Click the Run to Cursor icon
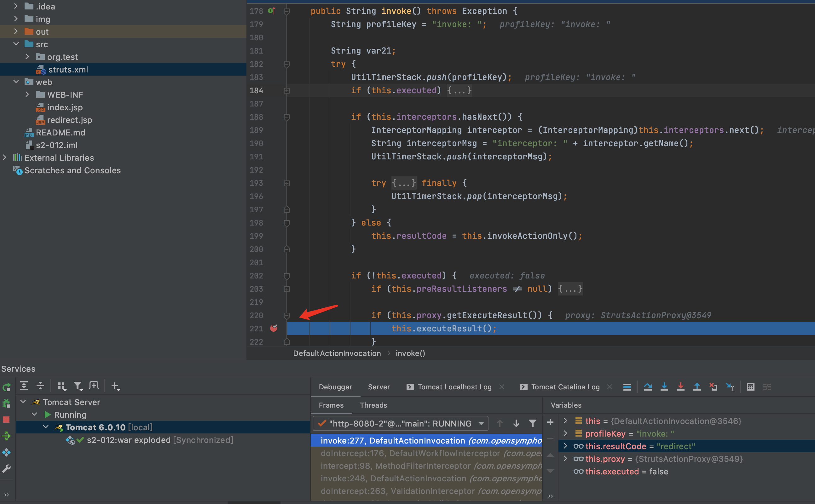This screenshot has height=504, width=815. [x=730, y=387]
